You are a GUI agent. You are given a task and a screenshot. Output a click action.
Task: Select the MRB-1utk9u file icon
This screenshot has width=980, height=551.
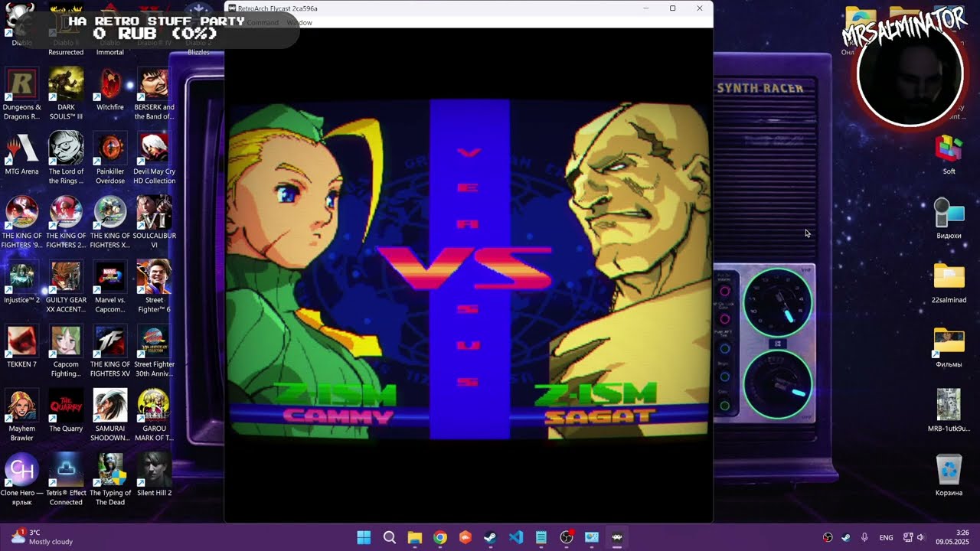click(949, 411)
